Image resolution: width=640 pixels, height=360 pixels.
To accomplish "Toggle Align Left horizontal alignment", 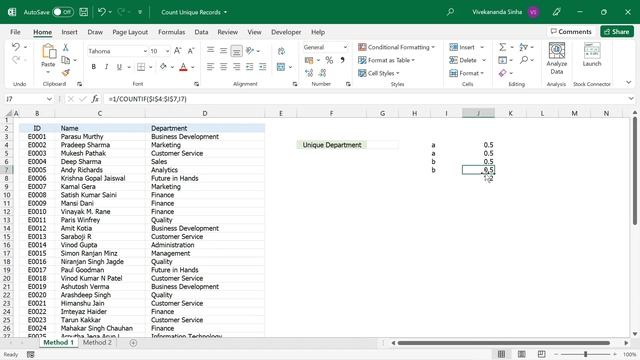I will click(x=210, y=67).
